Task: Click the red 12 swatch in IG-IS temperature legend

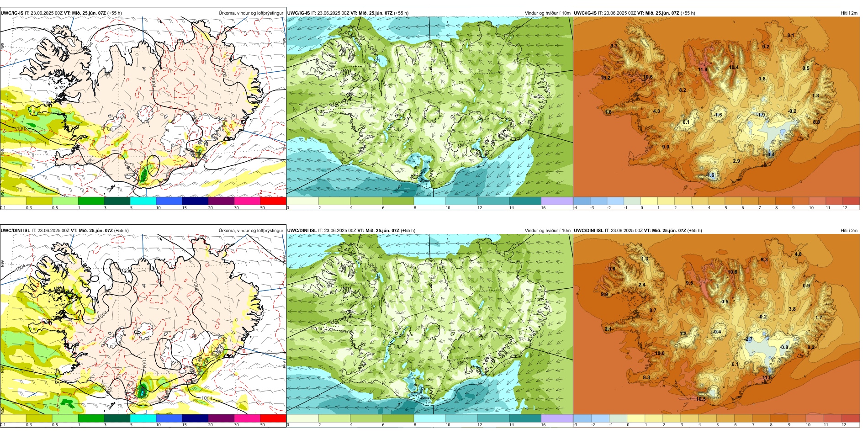Action: pyautogui.click(x=851, y=201)
